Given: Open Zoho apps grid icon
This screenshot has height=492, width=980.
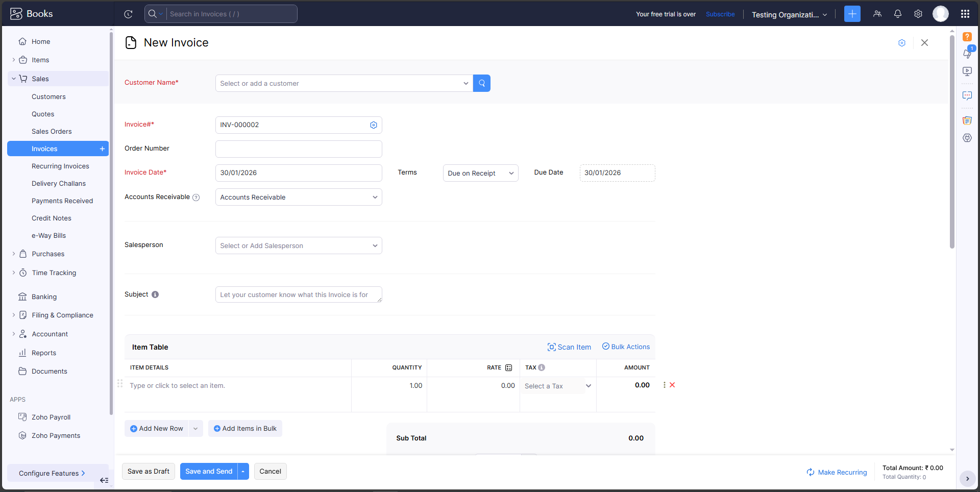Looking at the screenshot, I should tap(965, 14).
